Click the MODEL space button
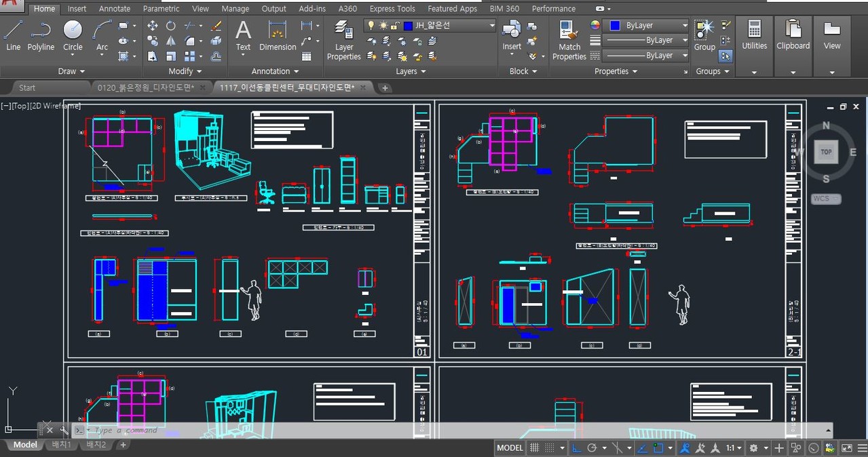 click(x=510, y=448)
